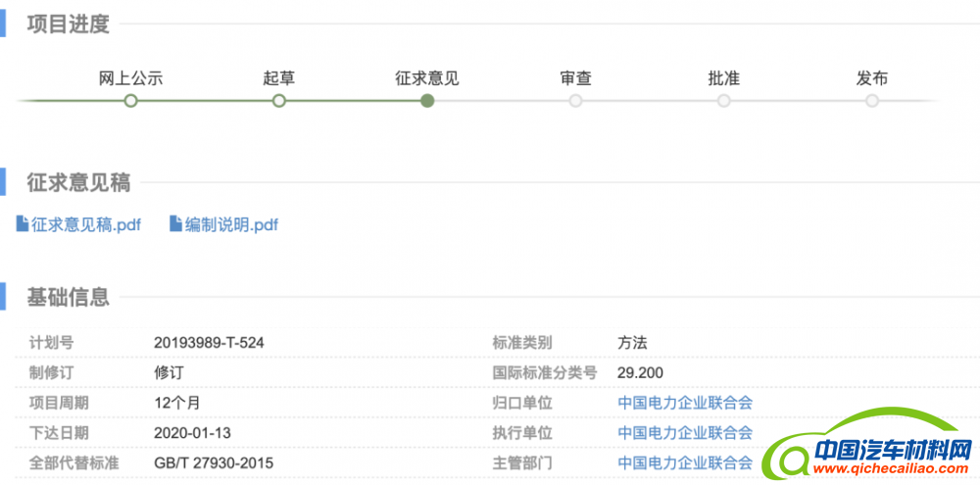Image resolution: width=980 pixels, height=485 pixels.
Task: Click the GB/T 27930-2015 replaced standard value
Action: click(x=214, y=463)
